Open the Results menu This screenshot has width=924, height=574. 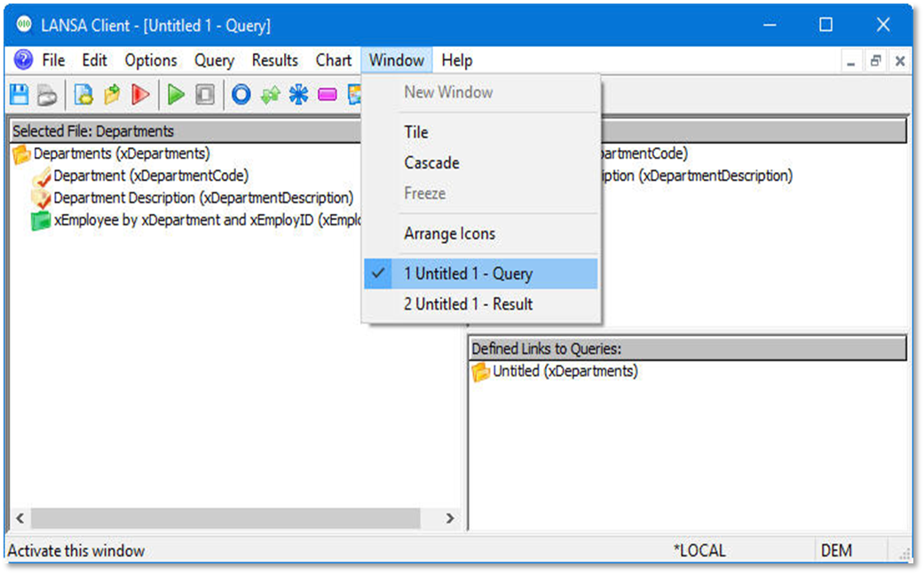[274, 60]
